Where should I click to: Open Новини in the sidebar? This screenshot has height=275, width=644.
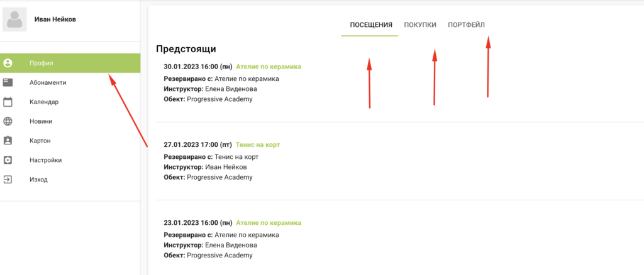click(x=70, y=121)
